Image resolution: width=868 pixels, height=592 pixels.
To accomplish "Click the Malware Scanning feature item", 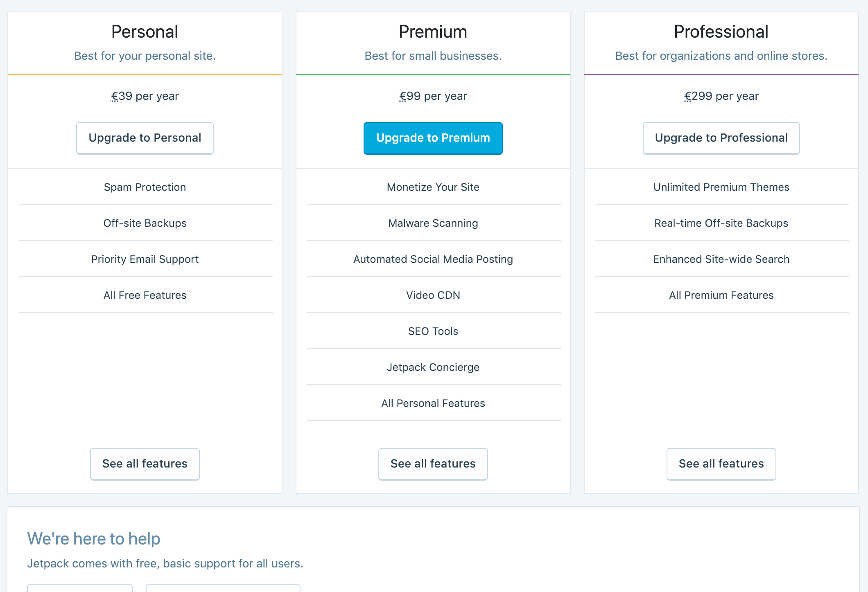I will tap(433, 223).
